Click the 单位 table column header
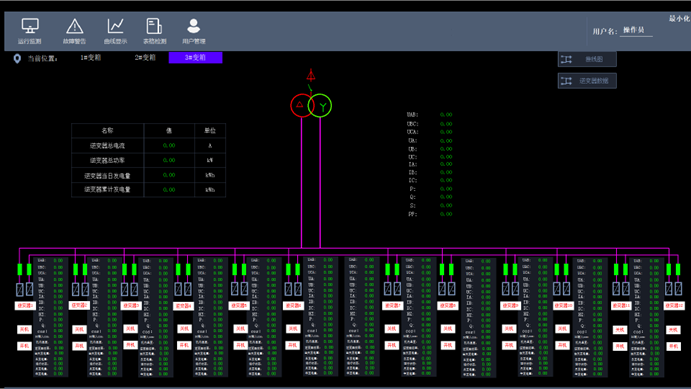Viewport: 691px width, 389px height. tap(210, 130)
